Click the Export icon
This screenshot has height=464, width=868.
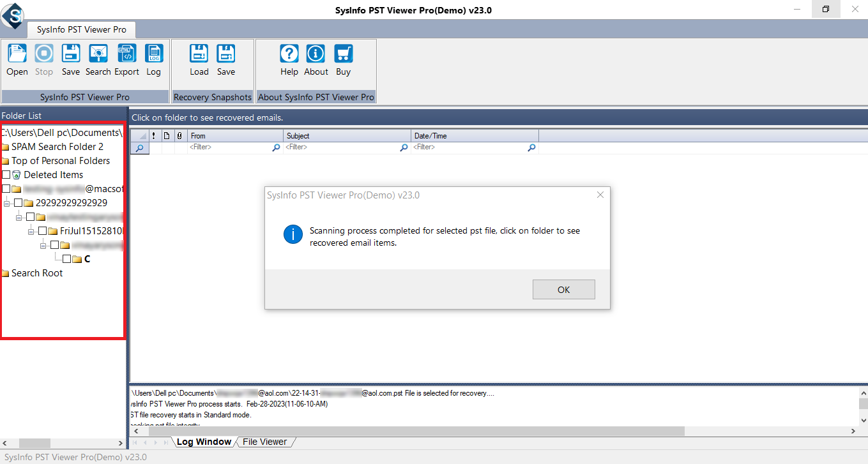[126, 53]
